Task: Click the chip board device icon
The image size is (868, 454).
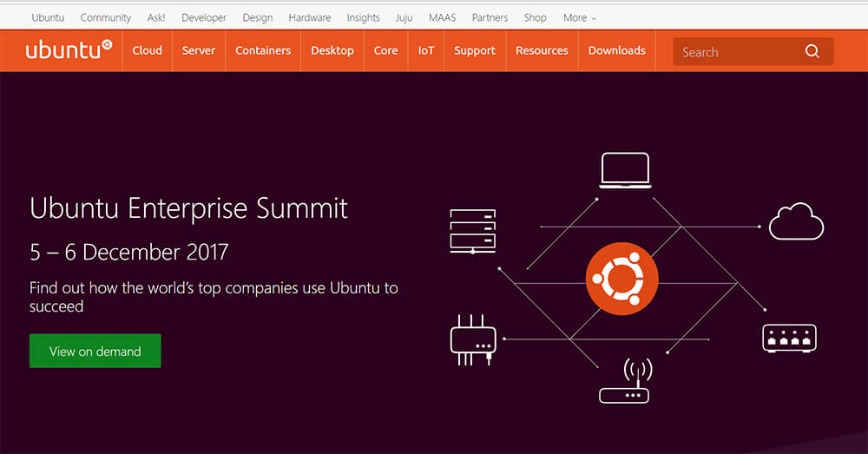Action: click(473, 340)
